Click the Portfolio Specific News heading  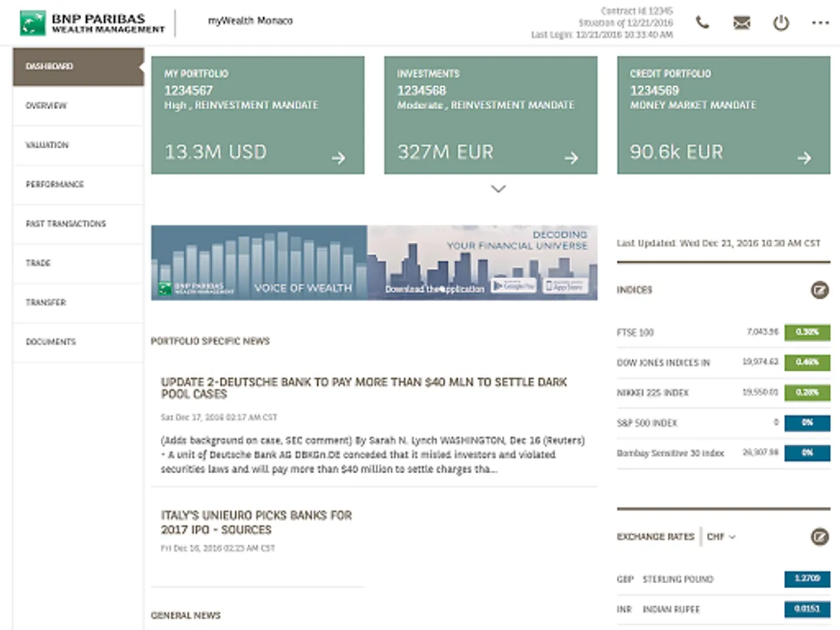click(211, 342)
